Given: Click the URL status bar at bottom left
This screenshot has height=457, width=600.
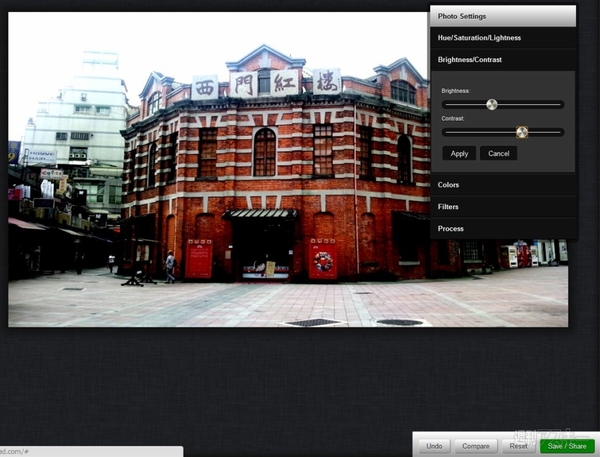Looking at the screenshot, I should pyautogui.click(x=90, y=452).
